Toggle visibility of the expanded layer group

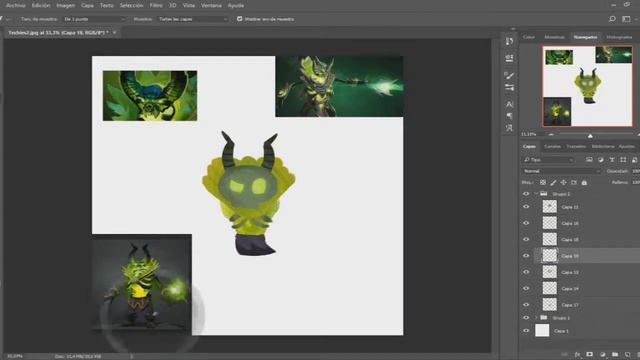[526, 194]
